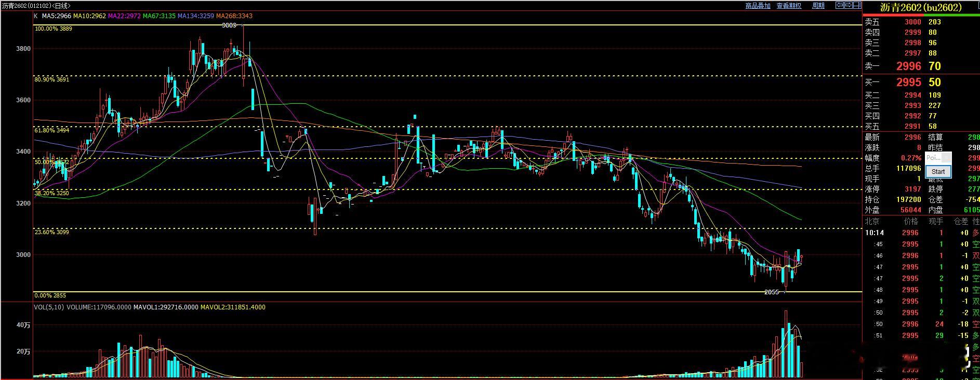Viewport: 980px width, 380px height.
Task: Click the 买一 best bid price 2995
Action: [x=909, y=82]
